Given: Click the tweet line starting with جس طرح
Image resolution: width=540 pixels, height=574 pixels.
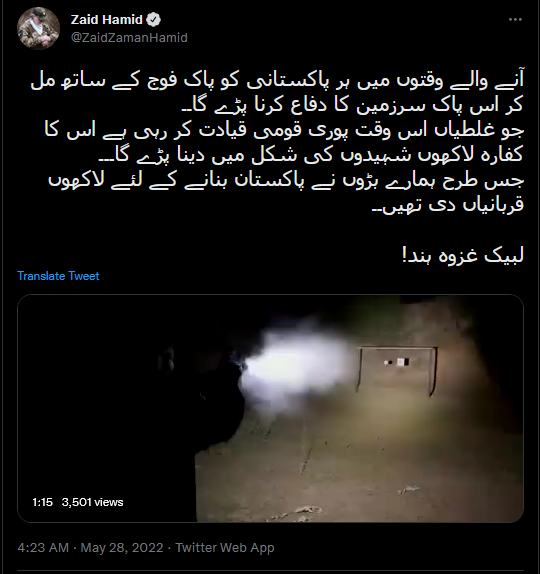Looking at the screenshot, I should click(x=286, y=180).
